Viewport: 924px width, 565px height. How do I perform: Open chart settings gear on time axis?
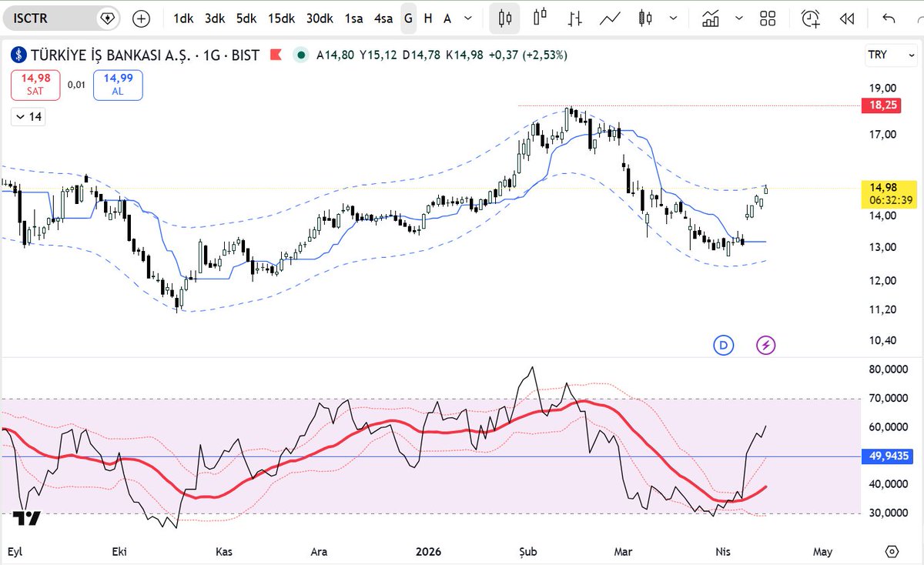tap(892, 552)
